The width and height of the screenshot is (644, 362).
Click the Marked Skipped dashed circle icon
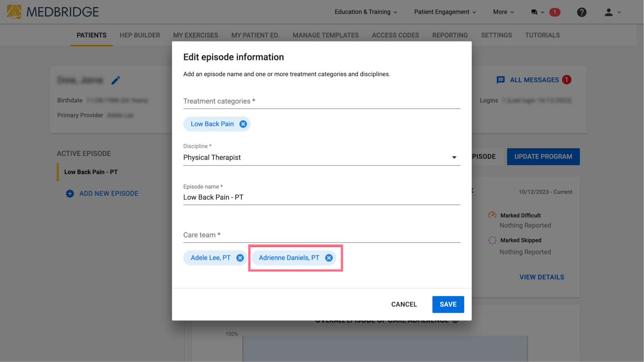click(x=492, y=240)
